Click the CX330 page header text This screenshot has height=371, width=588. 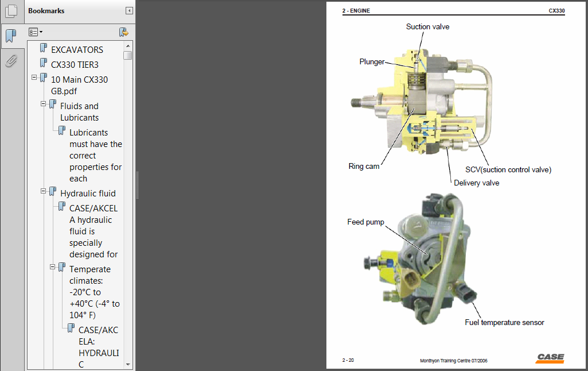click(x=556, y=11)
